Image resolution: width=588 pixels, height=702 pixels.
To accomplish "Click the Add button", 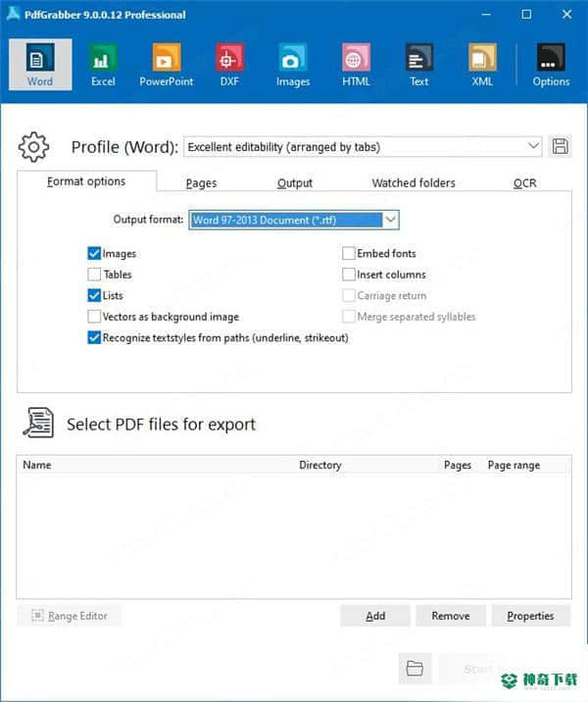I will coord(375,616).
